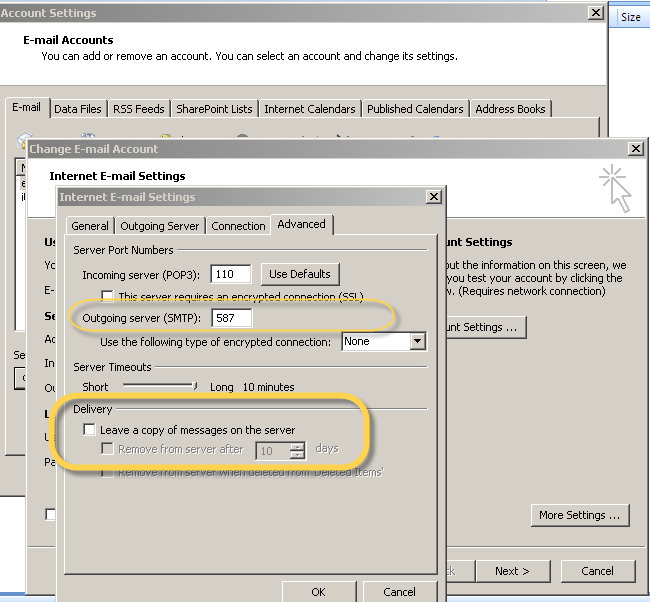Screen dimensions: 650x602
Task: Select the Connection tab
Action: [238, 226]
